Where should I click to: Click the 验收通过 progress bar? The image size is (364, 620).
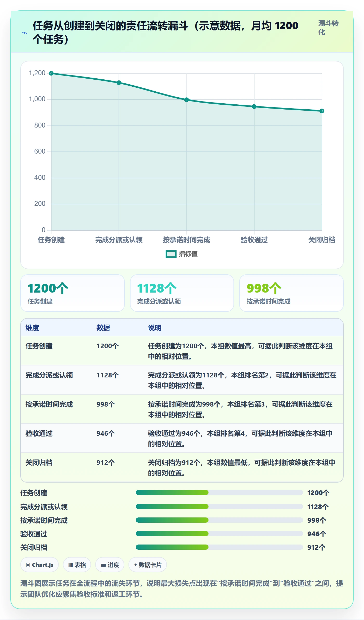(x=219, y=534)
